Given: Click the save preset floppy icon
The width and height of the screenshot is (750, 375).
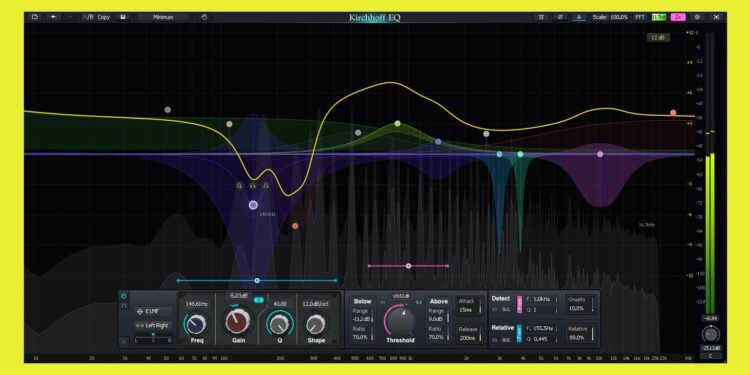Looking at the screenshot, I should (122, 17).
